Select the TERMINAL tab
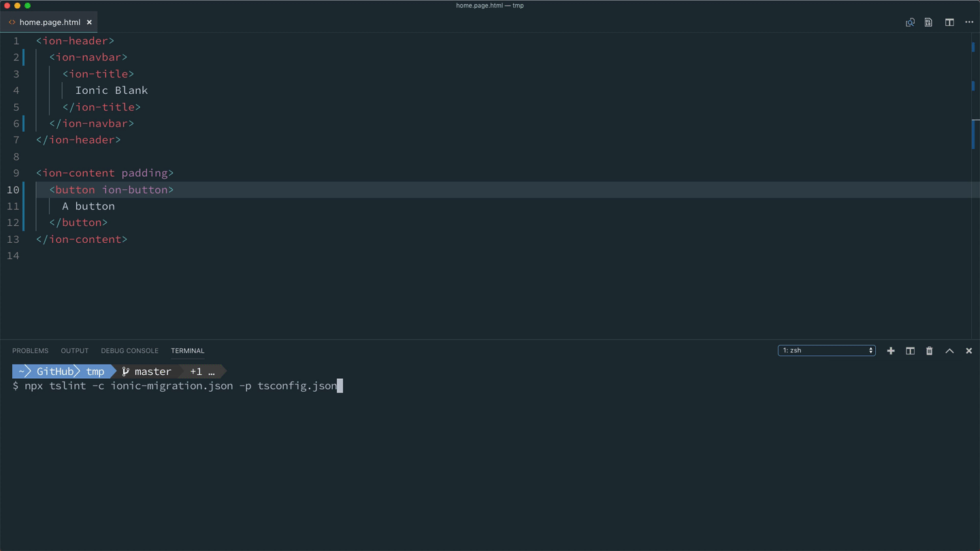The image size is (980, 551). click(188, 351)
